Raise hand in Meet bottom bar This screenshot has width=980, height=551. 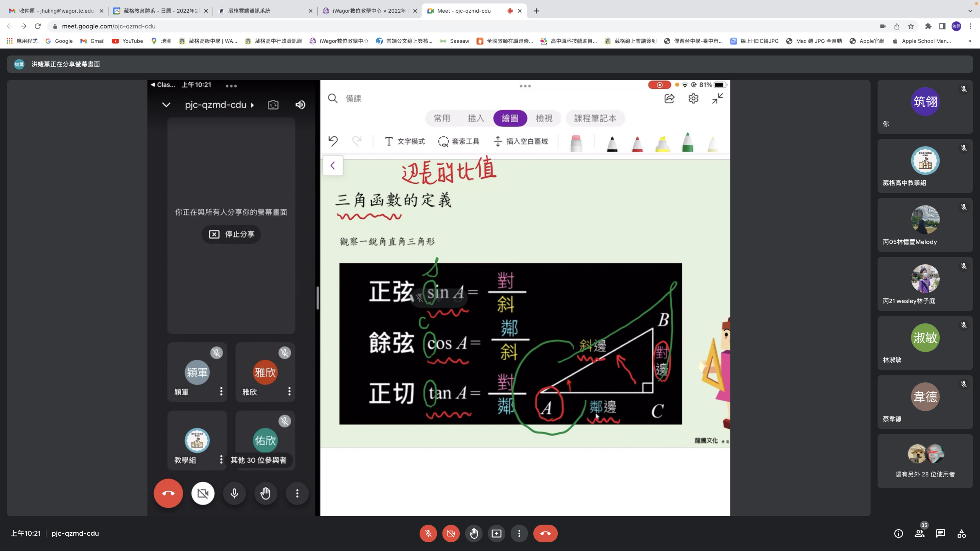pos(474,533)
